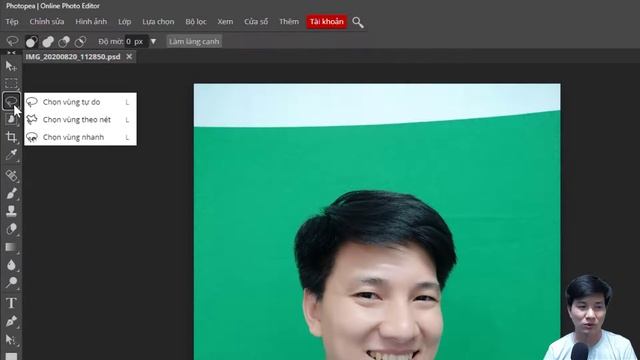This screenshot has height=360, width=640.
Task: Select the Crop tool
Action: (11, 137)
